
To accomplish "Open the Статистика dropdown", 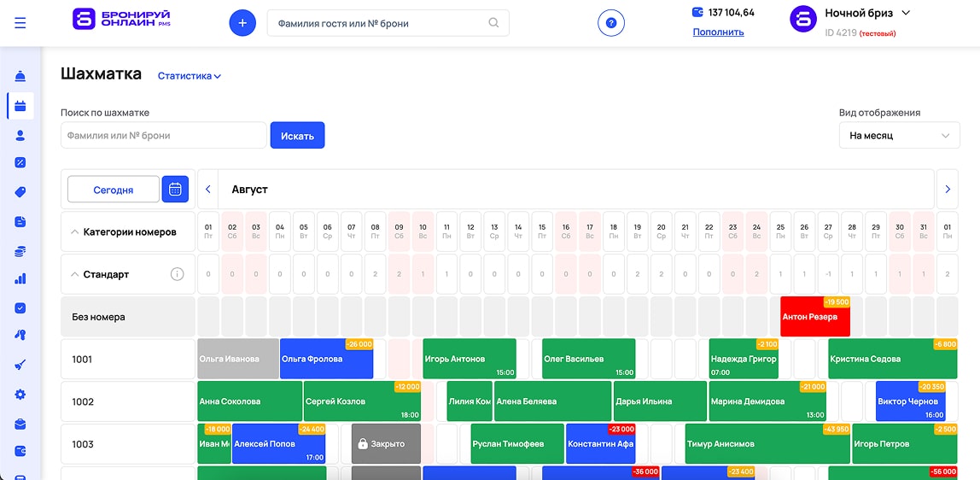I will click(x=190, y=76).
